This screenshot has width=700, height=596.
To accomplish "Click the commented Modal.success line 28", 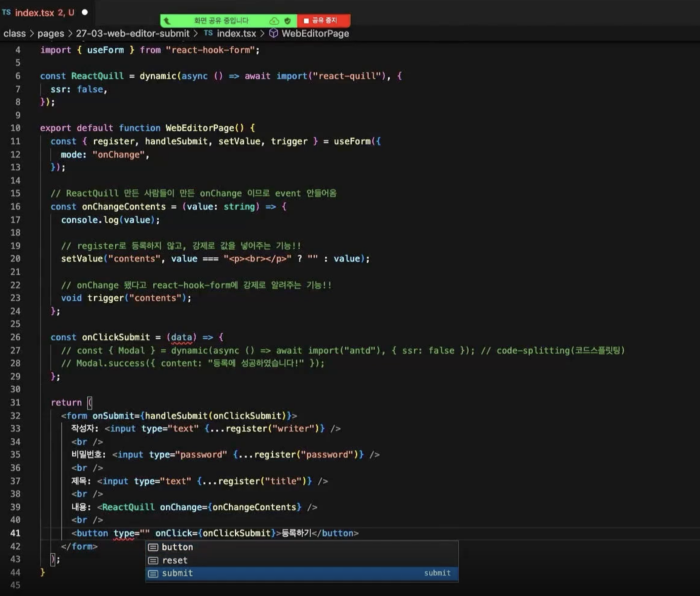I will (x=193, y=363).
